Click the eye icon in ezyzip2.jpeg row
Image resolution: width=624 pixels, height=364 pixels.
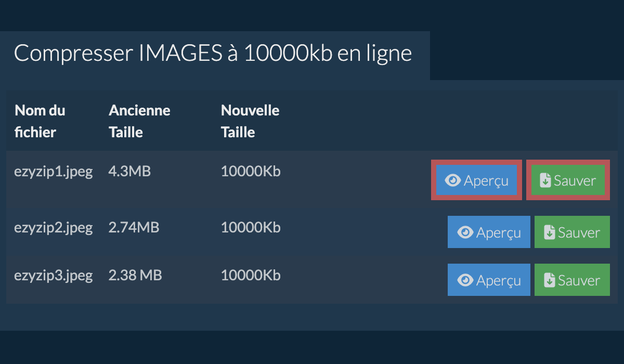point(465,232)
